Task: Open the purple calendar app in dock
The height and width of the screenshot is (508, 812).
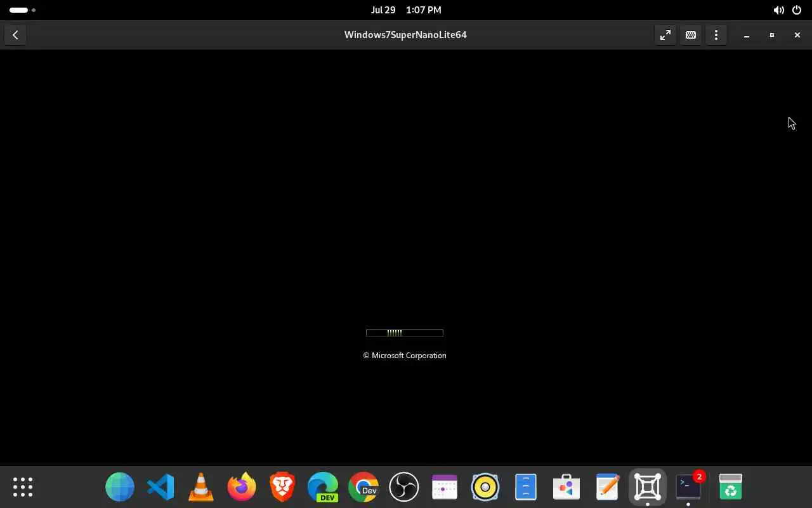Action: [445, 487]
